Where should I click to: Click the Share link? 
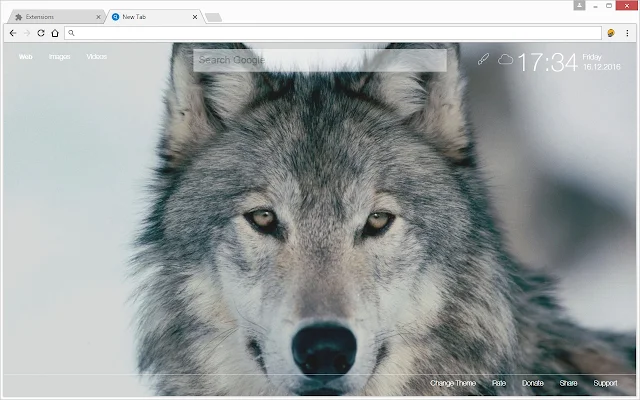pos(568,383)
